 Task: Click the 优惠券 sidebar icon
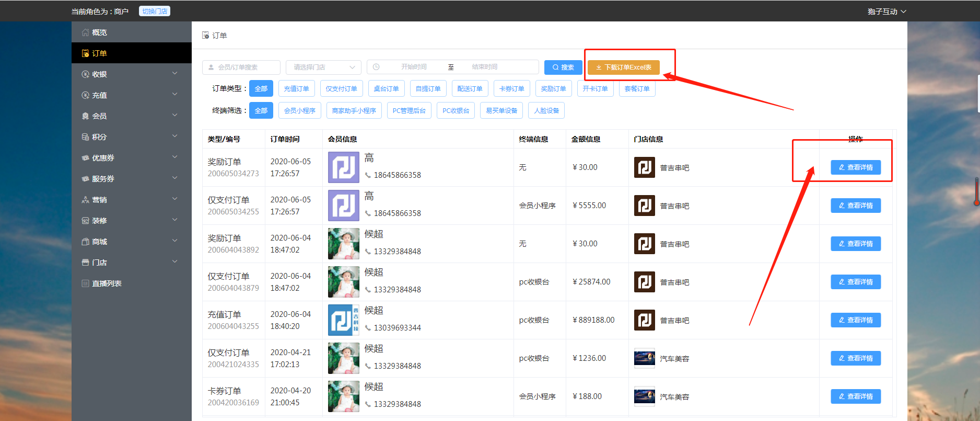[85, 158]
